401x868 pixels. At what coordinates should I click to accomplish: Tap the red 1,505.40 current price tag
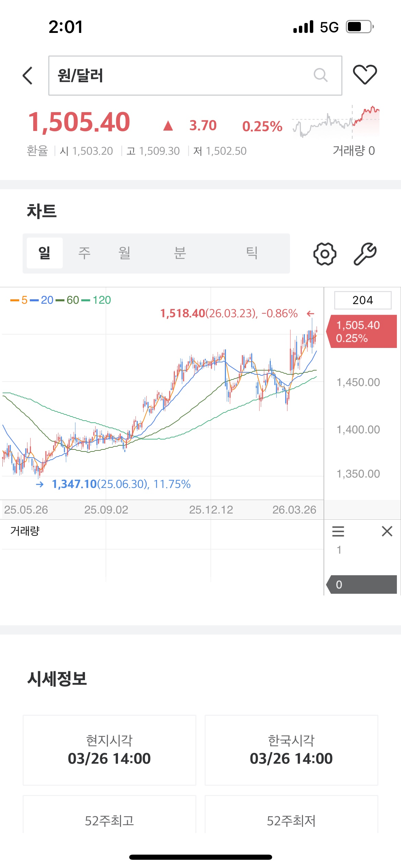tap(362, 331)
